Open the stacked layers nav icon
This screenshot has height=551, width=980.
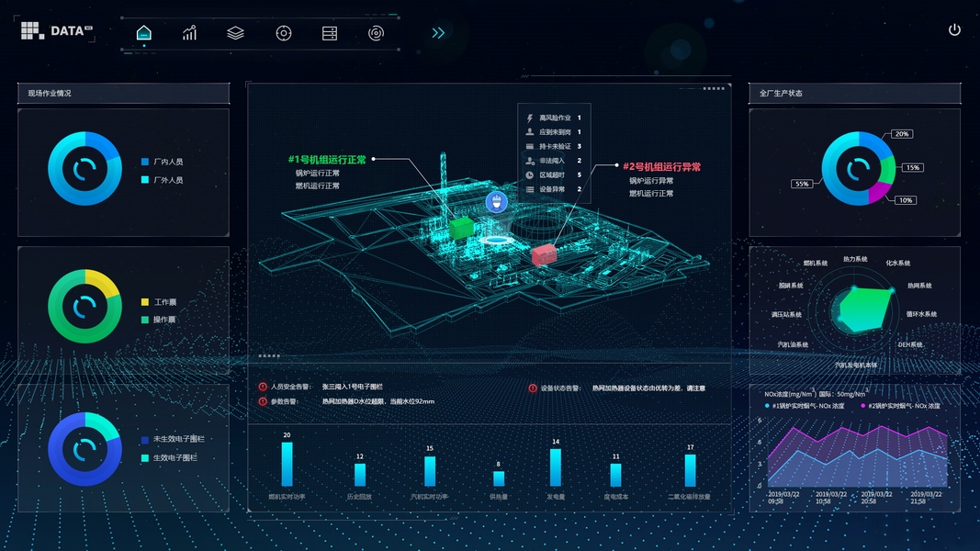236,33
